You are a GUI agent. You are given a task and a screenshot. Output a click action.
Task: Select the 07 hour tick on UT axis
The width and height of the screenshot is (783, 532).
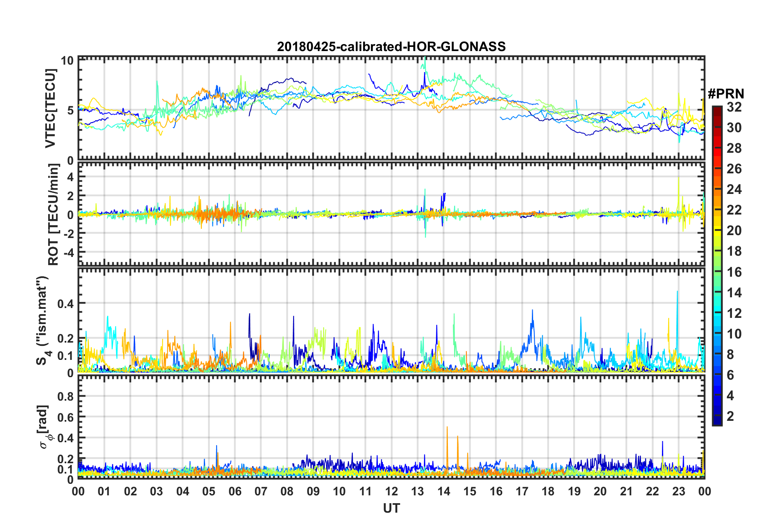tap(261, 491)
